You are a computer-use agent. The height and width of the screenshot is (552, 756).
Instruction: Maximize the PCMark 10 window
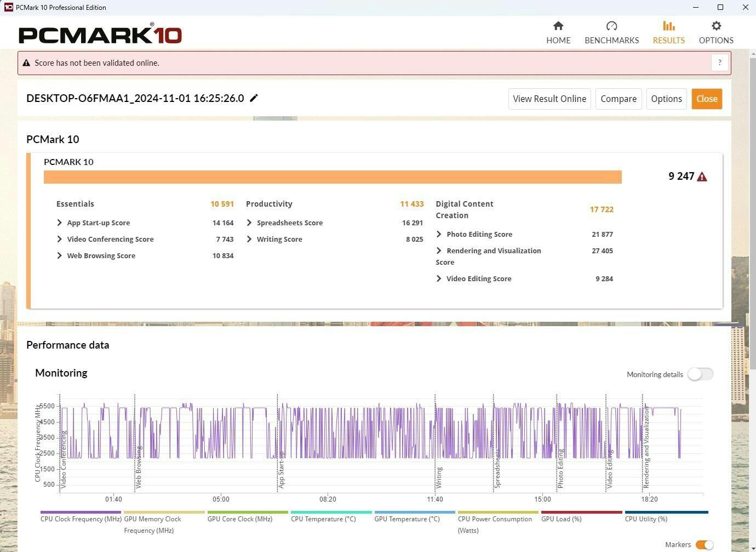point(720,7)
